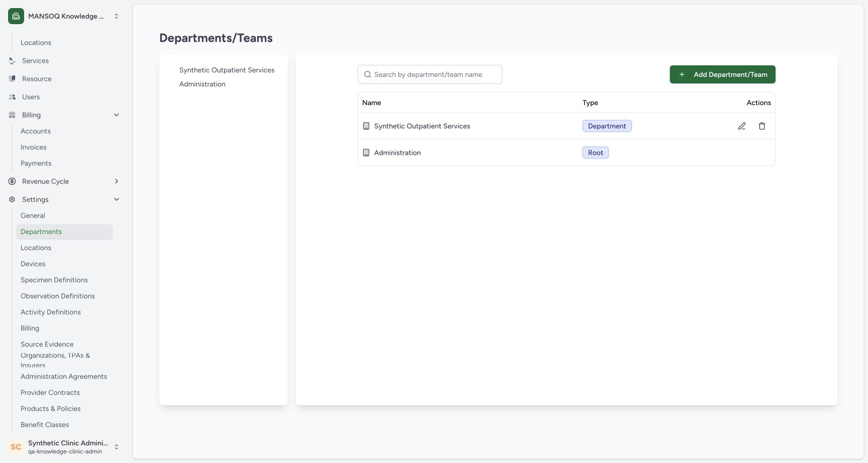
Task: Open the user account menu chevrons
Action: pos(117,447)
